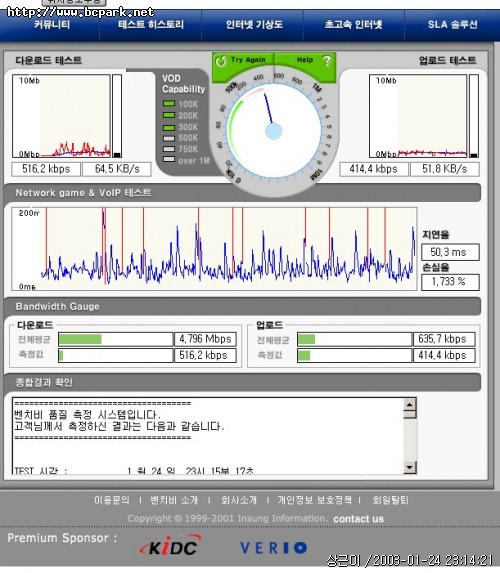Click the upload test vertical level meter

coord(474,116)
